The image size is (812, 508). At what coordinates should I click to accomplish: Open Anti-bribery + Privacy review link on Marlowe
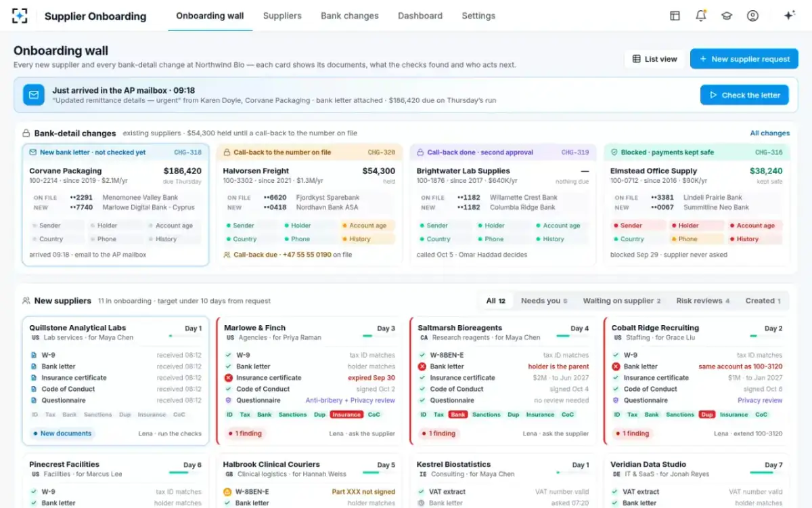pyautogui.click(x=350, y=400)
